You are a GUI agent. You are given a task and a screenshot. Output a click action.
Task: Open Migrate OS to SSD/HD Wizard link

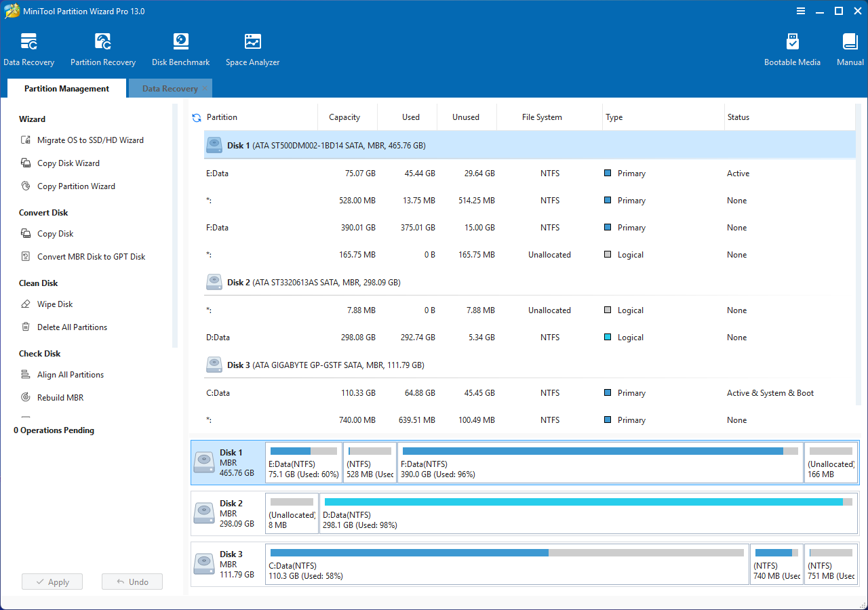tap(90, 140)
